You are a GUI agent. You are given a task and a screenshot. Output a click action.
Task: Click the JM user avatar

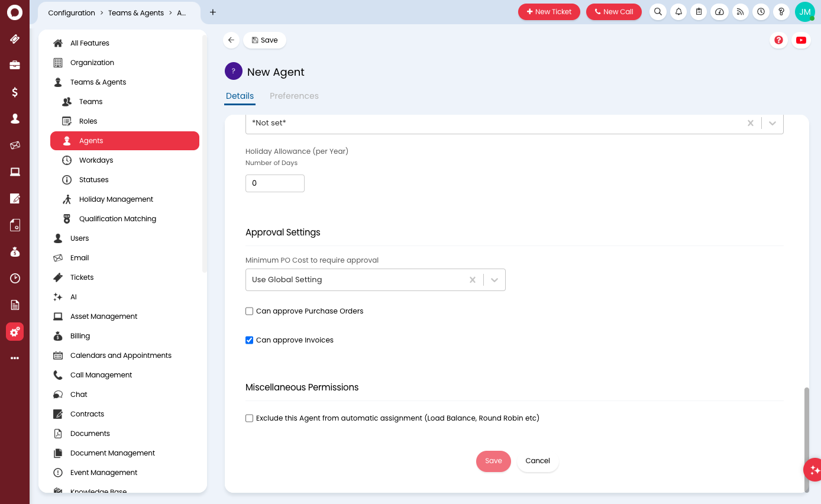(x=804, y=12)
